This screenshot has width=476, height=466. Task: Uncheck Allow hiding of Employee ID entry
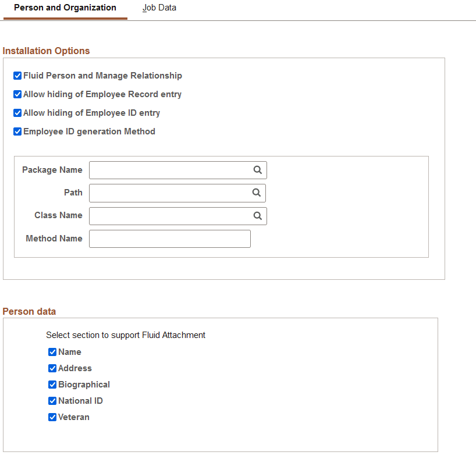pos(17,113)
